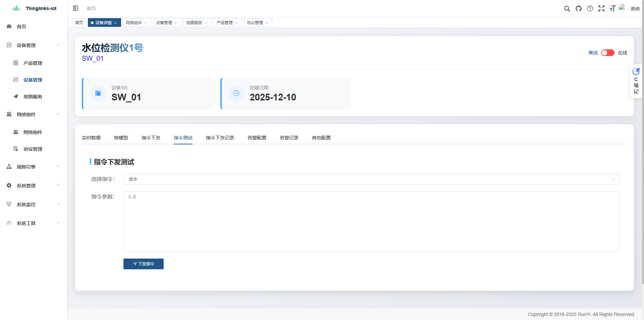Switch to the 告警配置 tab
The height and width of the screenshot is (320, 644).
(x=257, y=138)
